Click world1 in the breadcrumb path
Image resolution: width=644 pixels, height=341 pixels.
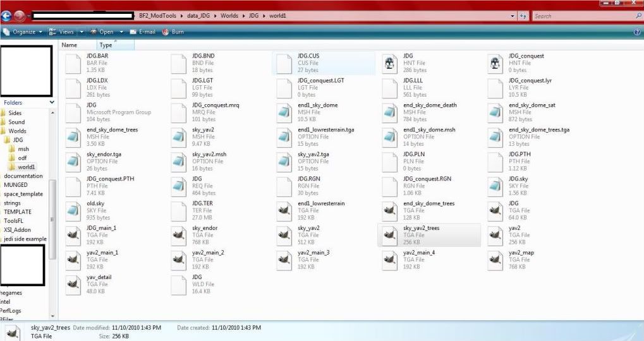(277, 16)
